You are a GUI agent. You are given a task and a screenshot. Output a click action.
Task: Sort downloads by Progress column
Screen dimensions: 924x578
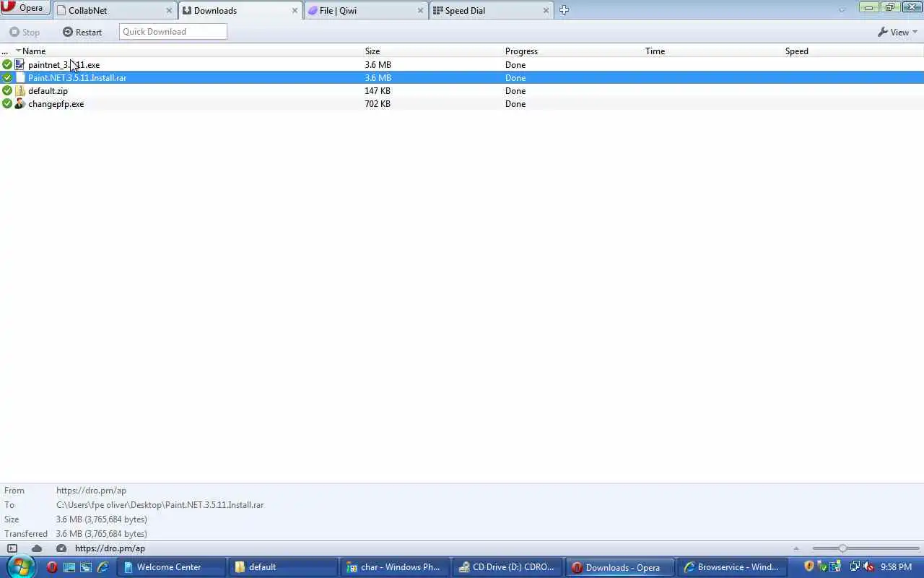521,51
